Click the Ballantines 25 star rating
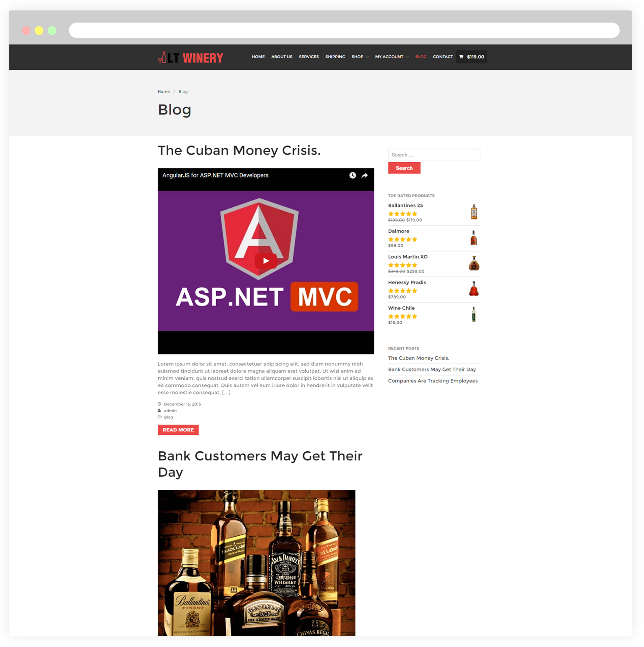Image resolution: width=644 pixels, height=647 pixels. point(403,214)
